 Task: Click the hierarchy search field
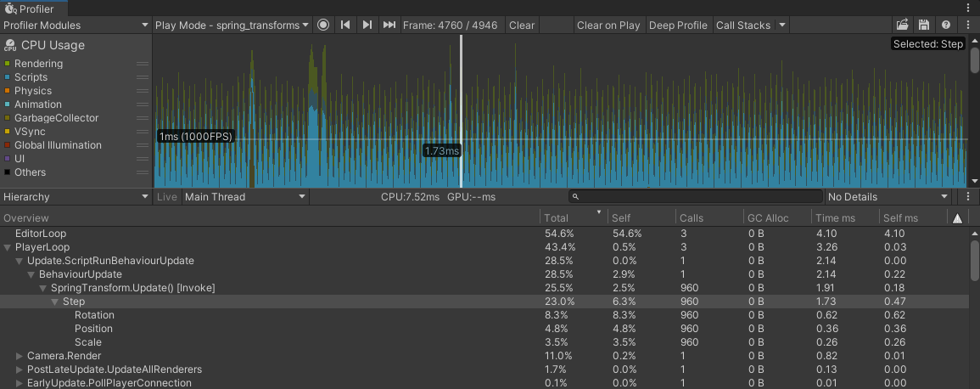tap(696, 196)
